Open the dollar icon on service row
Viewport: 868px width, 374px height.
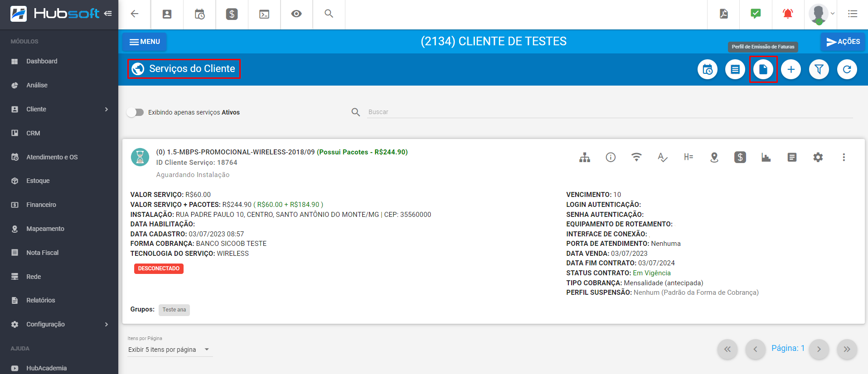pyautogui.click(x=740, y=157)
